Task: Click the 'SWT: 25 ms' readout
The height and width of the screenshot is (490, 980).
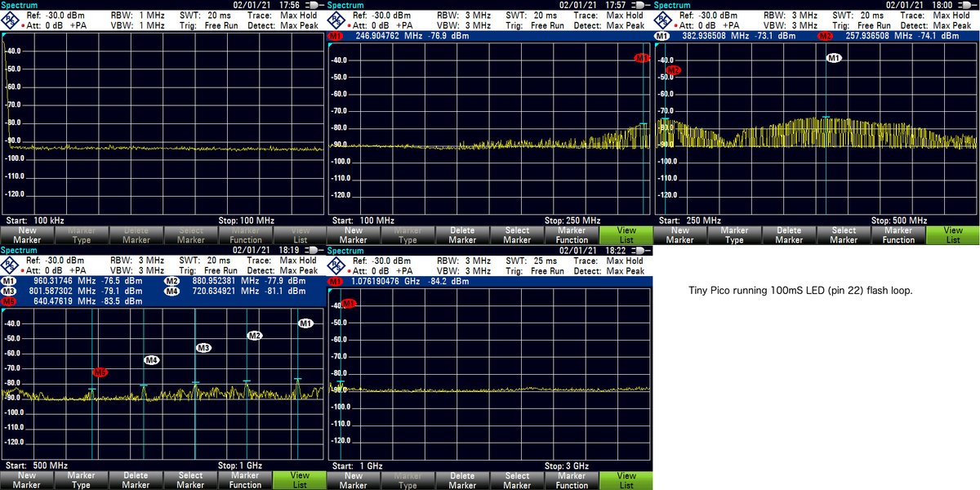Action: click(532, 261)
